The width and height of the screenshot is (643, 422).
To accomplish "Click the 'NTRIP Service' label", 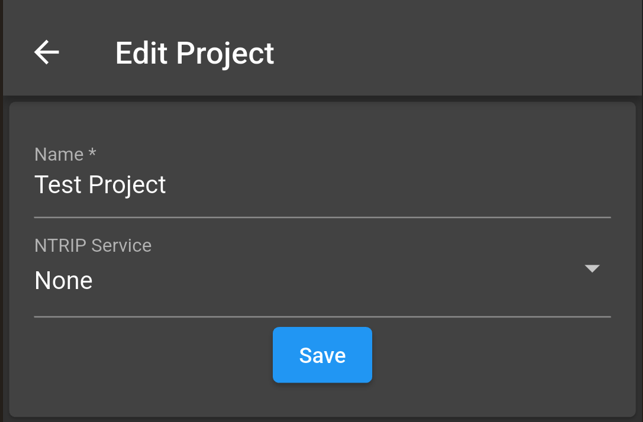I will pos(93,245).
